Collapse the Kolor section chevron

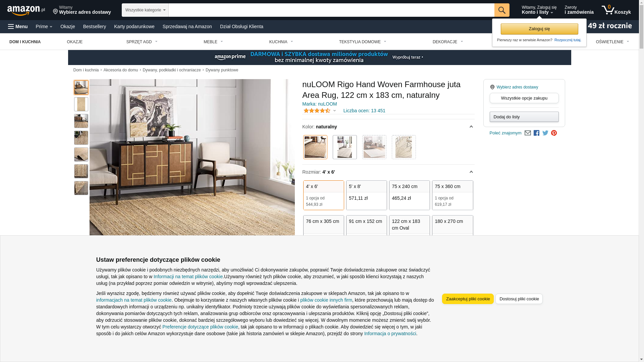point(471,127)
